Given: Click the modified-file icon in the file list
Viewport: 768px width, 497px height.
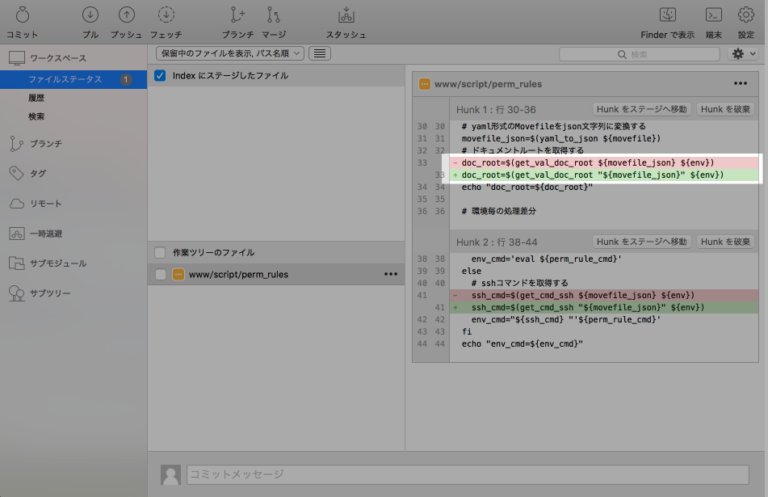Looking at the screenshot, I should tap(178, 275).
